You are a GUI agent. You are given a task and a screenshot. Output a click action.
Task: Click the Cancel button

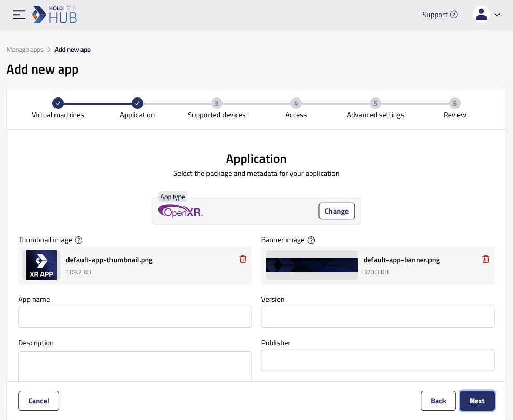[x=38, y=401]
